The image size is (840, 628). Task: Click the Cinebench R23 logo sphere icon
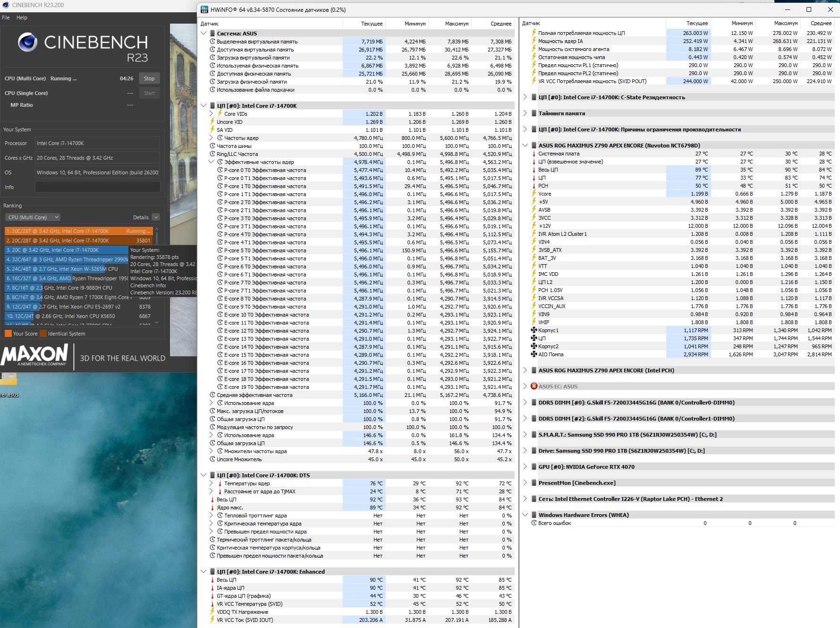pos(28,43)
